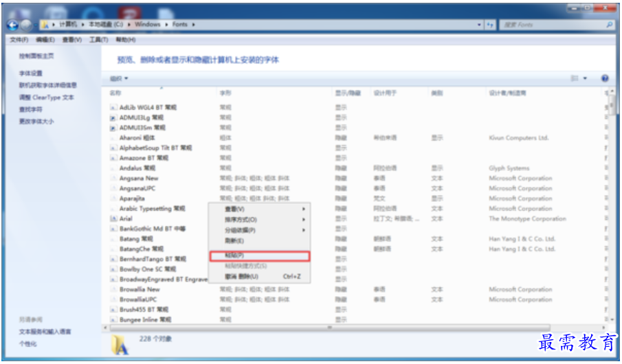The image size is (622, 364).
Task: Select the Browallia New font row
Action: tap(355, 289)
